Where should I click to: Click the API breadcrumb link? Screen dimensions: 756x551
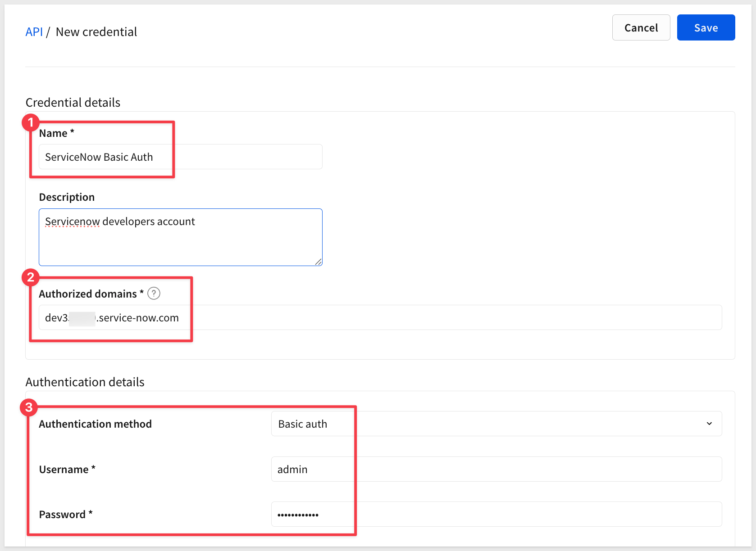point(34,32)
